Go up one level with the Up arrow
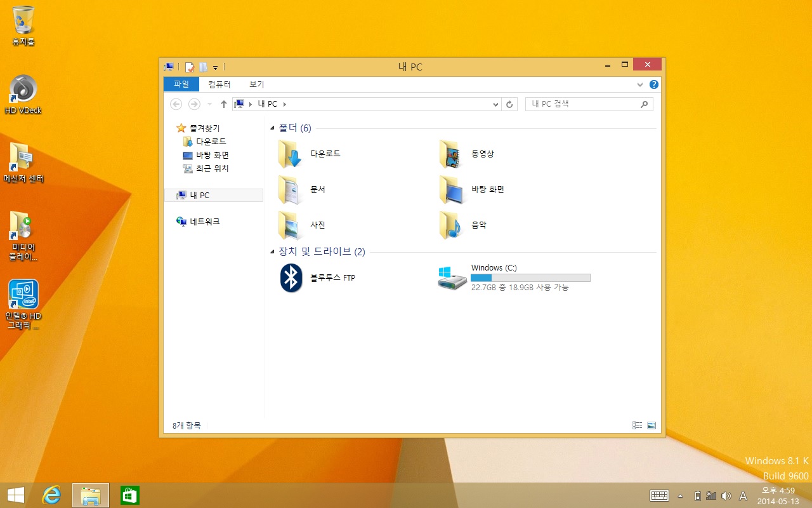 point(224,104)
